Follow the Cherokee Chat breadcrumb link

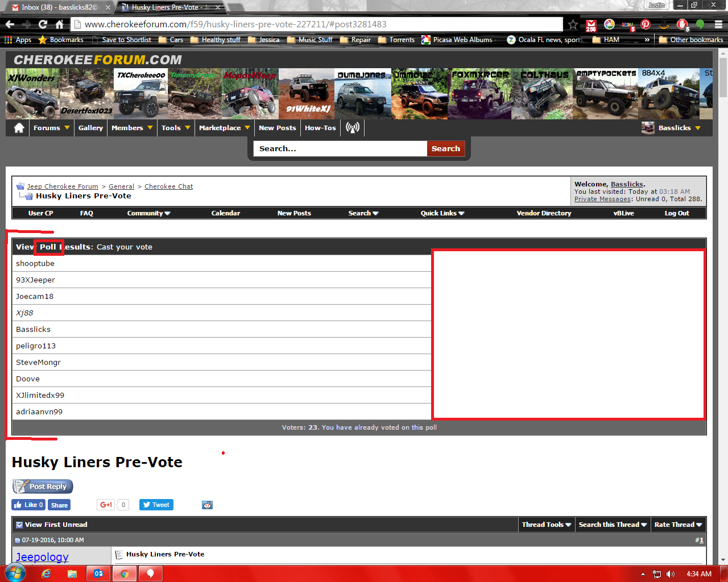click(x=168, y=186)
